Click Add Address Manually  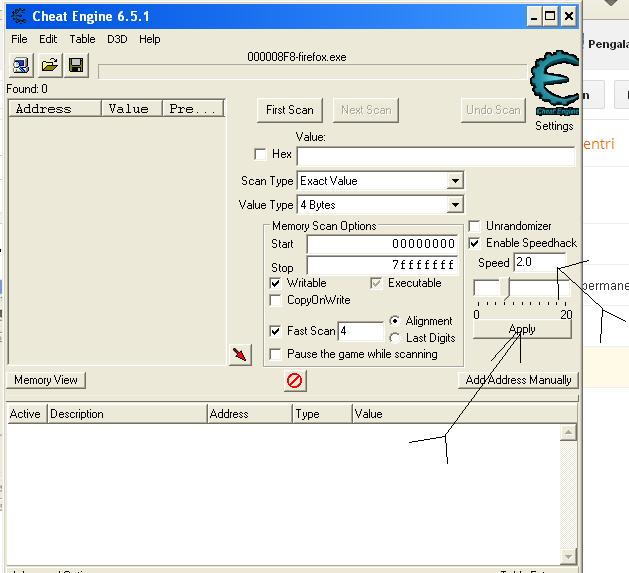[518, 380]
